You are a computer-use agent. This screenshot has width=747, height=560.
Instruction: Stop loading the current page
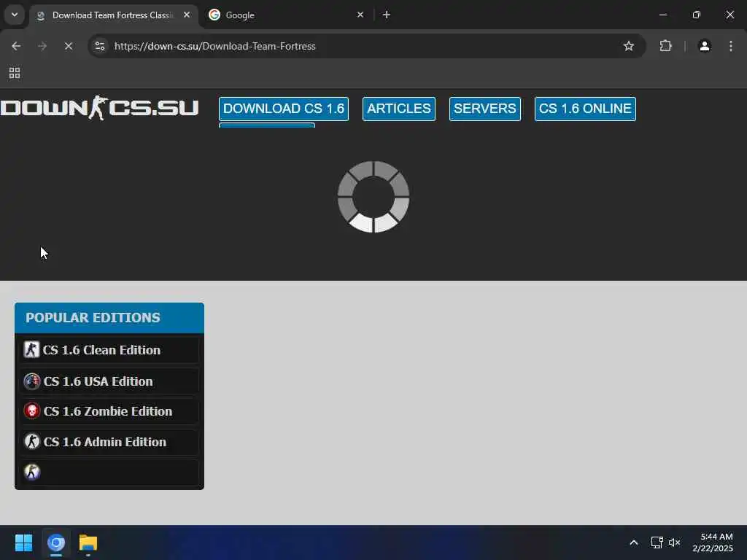69,46
